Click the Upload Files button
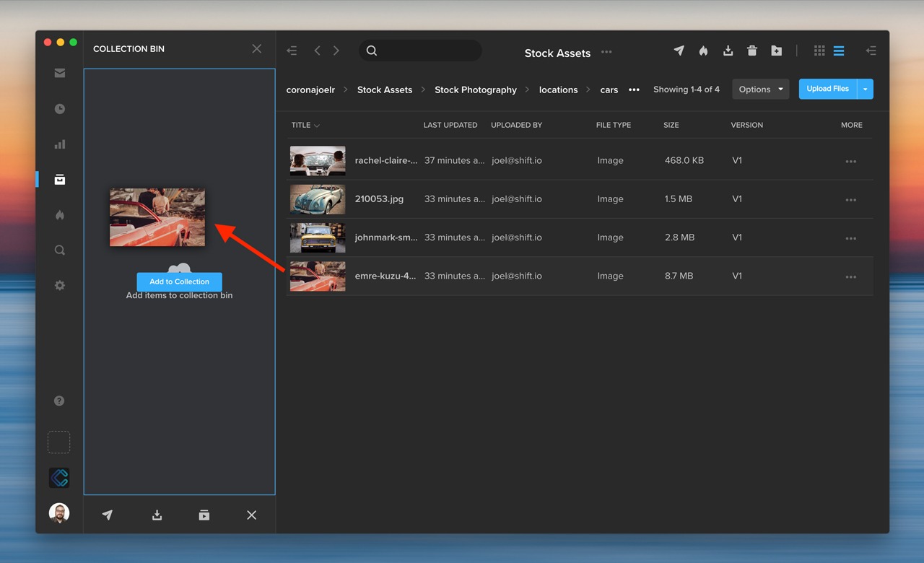Screen dimensions: 924x563 (827, 90)
